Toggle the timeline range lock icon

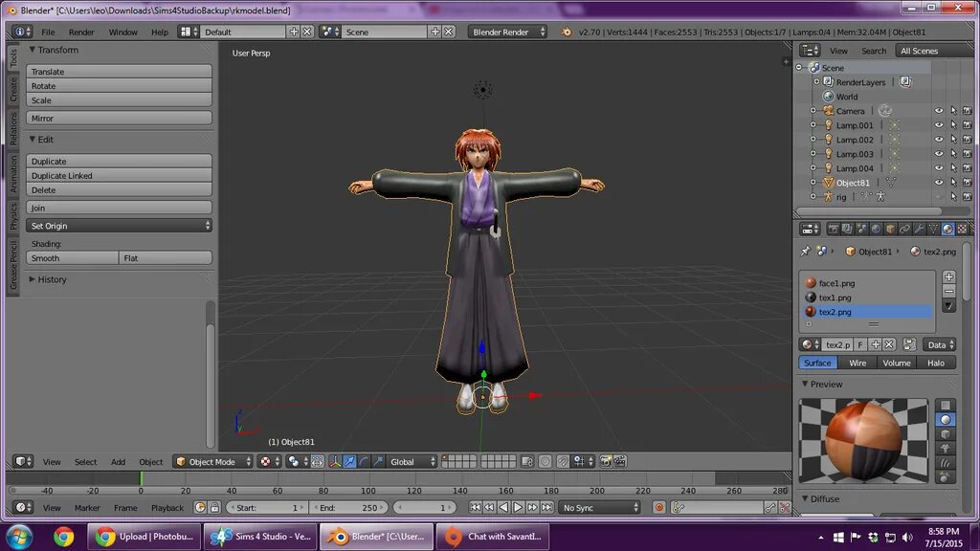click(214, 508)
